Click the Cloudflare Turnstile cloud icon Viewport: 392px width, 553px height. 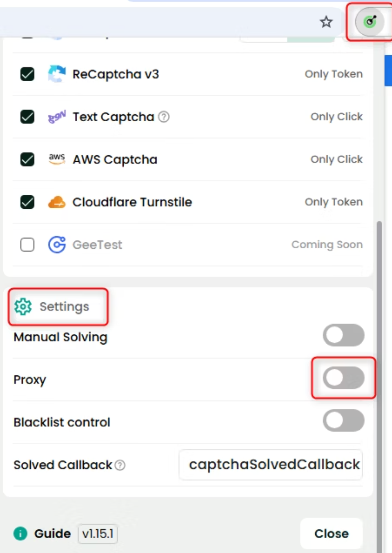[57, 202]
